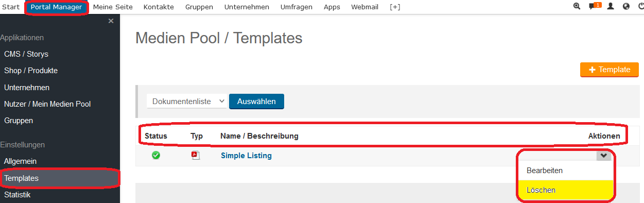Select Löschen from the actions menu

point(565,190)
